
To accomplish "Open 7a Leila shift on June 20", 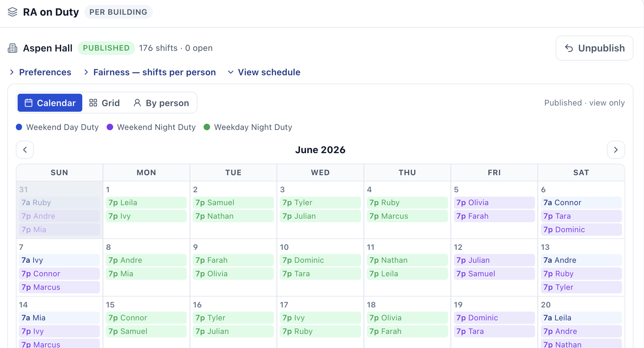I will 581,318.
